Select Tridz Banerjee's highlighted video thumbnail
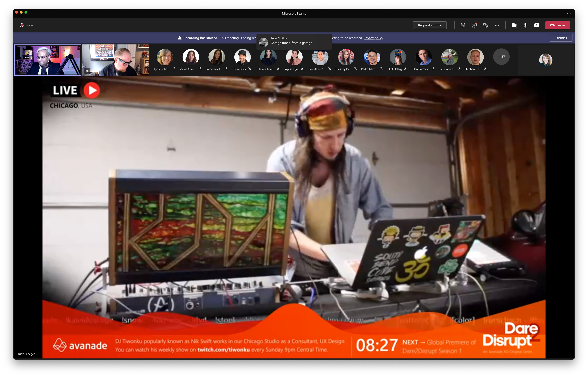Screen dimensions: 588x377 pyautogui.click(x=48, y=60)
